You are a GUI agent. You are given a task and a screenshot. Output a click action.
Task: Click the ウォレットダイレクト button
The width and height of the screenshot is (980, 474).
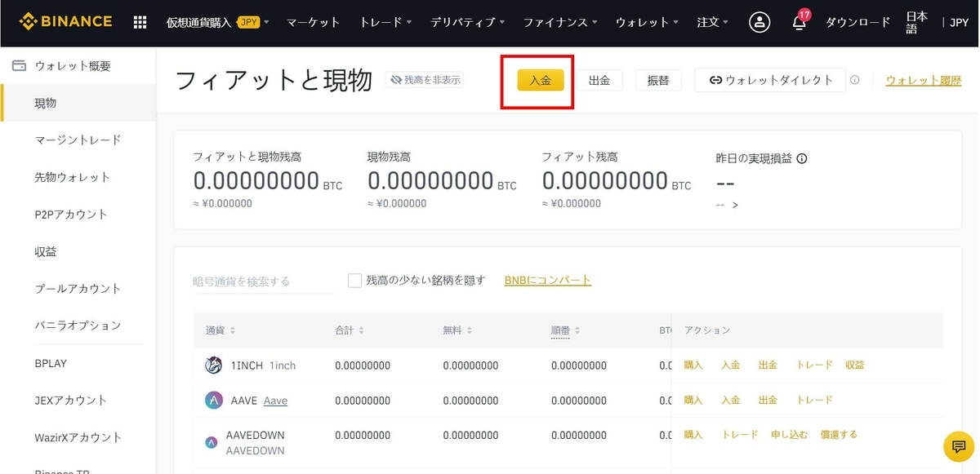tap(770, 80)
